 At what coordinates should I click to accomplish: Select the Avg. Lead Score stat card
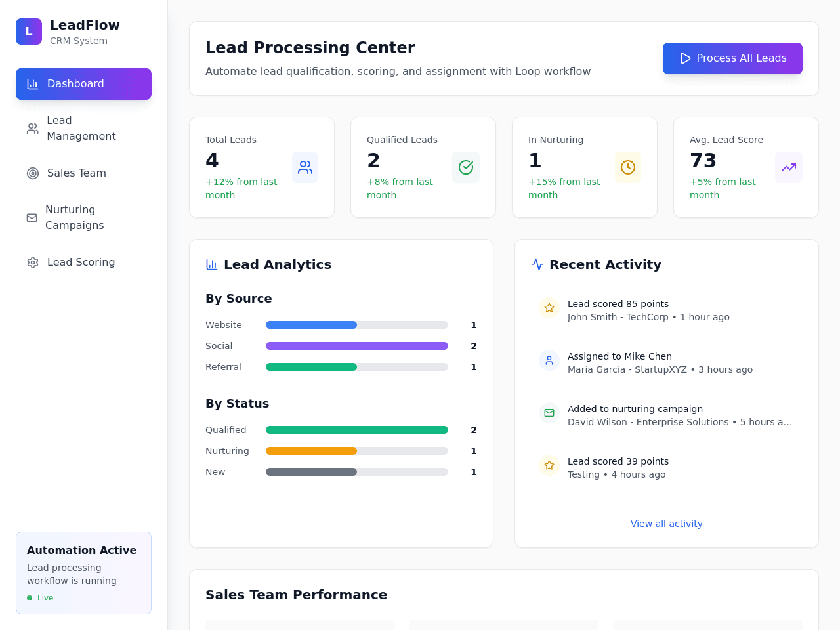(x=746, y=167)
